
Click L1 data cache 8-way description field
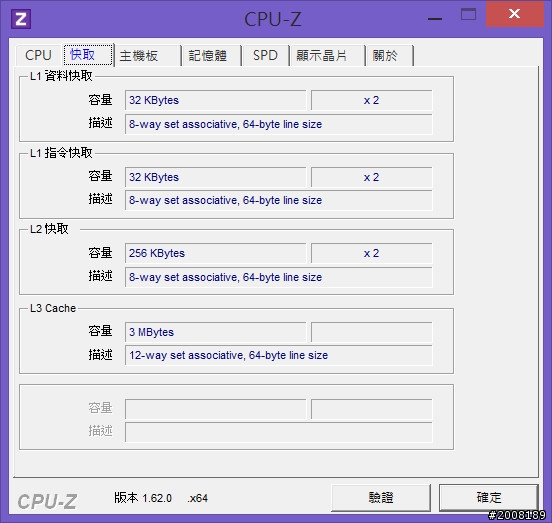[278, 124]
